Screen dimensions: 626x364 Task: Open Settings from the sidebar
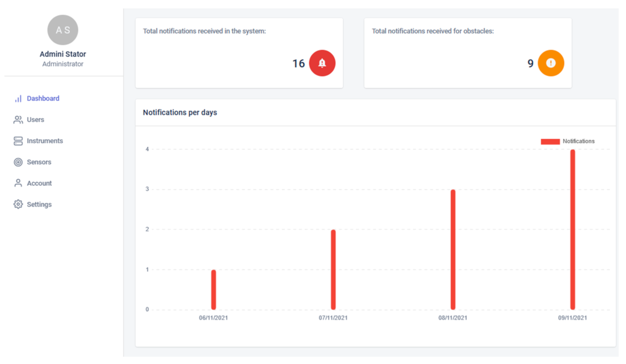(39, 204)
